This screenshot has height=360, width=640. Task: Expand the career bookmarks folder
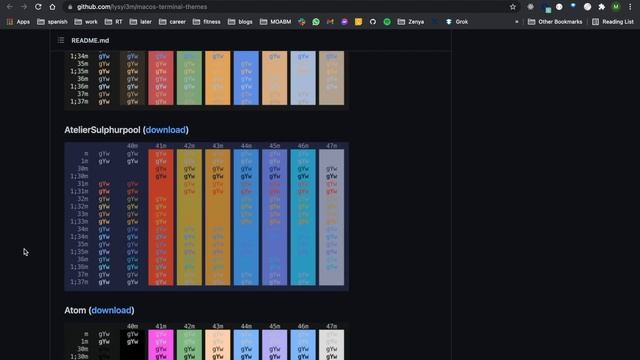[x=172, y=22]
